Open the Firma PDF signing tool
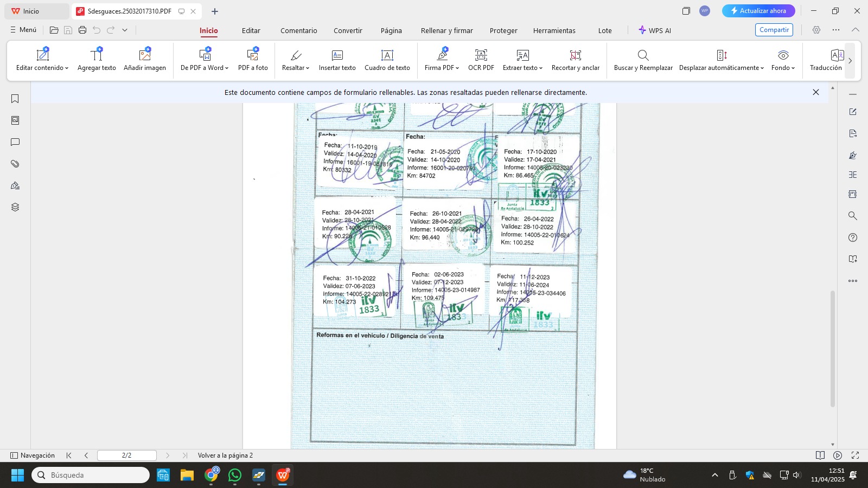This screenshot has width=868, height=488. [442, 59]
